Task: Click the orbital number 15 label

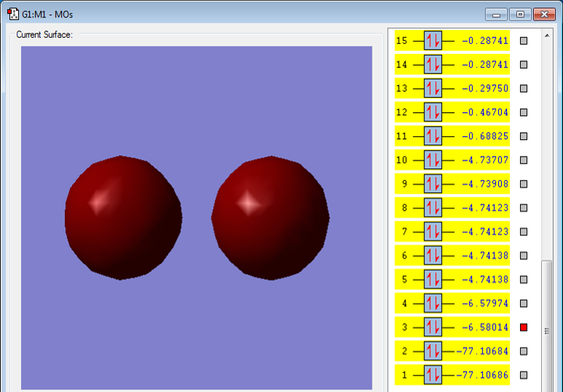Action: pyautogui.click(x=401, y=41)
